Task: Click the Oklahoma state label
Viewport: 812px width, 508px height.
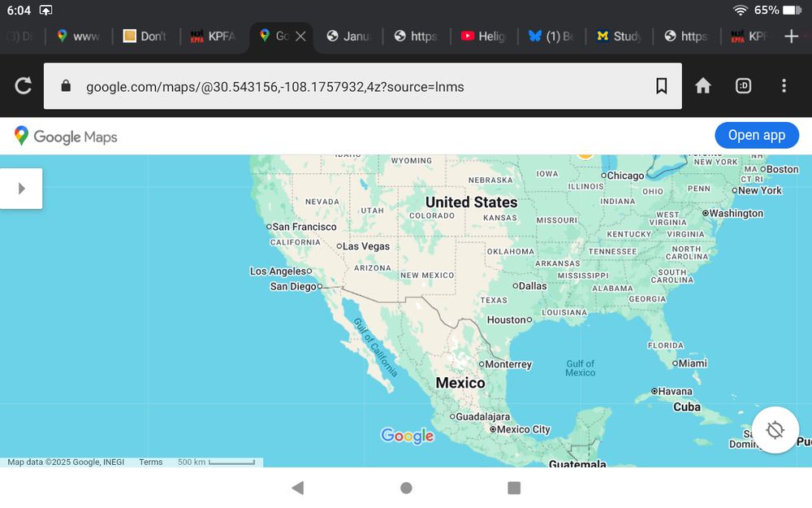Action: pyautogui.click(x=511, y=251)
